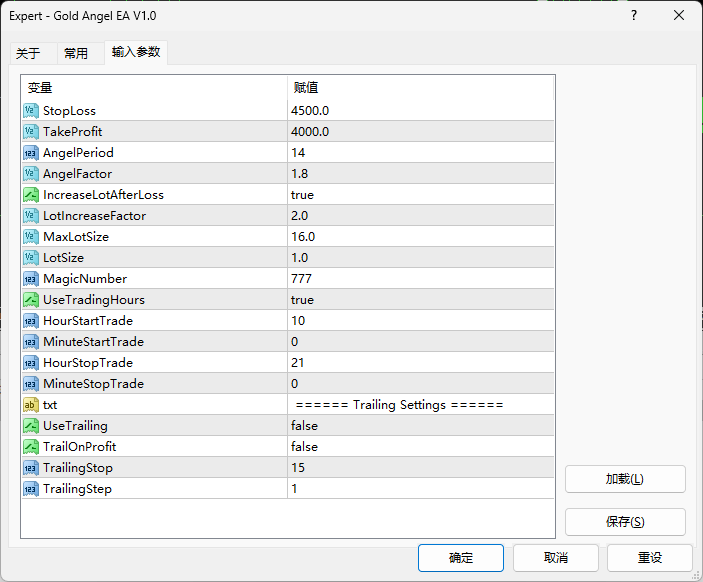The width and height of the screenshot is (703, 582).
Task: Click the MaxLotSize double type icon
Action: [30, 237]
